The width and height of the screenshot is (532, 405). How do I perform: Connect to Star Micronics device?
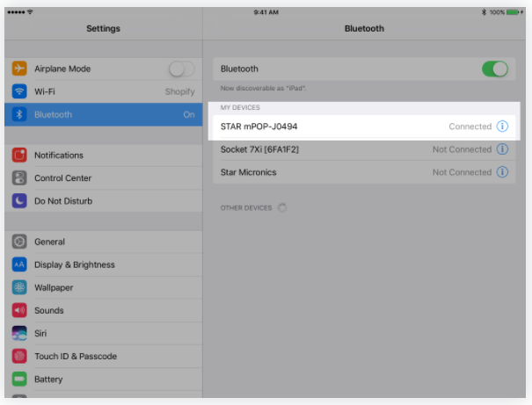click(364, 172)
